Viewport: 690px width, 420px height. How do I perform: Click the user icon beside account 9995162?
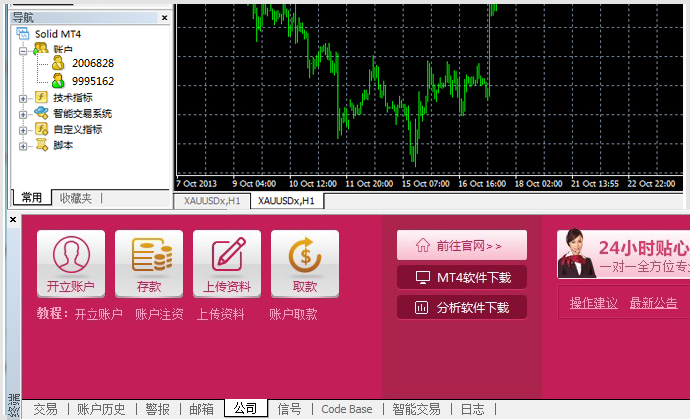pyautogui.click(x=58, y=81)
